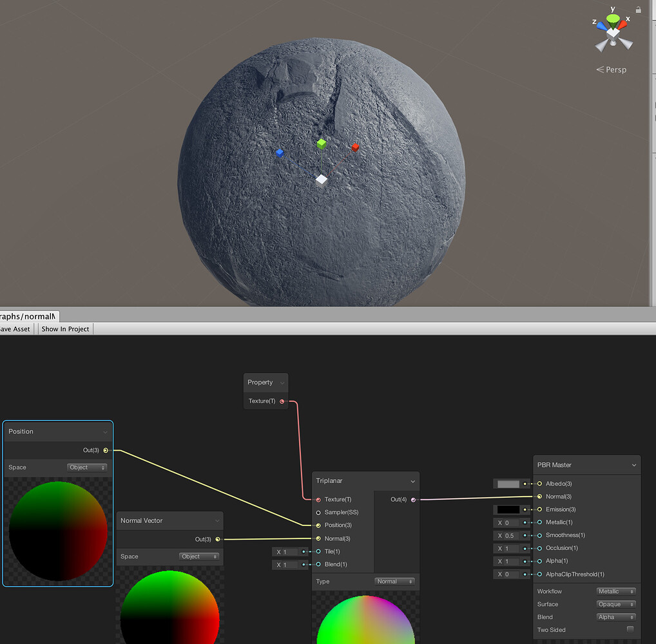Click the white center scale handle
Viewport: 656px width, 644px height.
[322, 180]
